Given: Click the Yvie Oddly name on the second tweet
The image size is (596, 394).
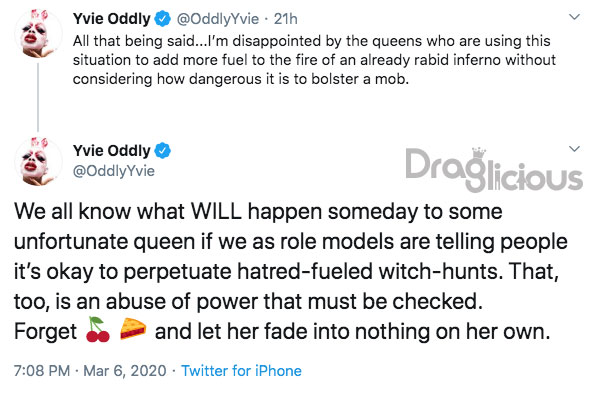Looking at the screenshot, I should [x=112, y=151].
